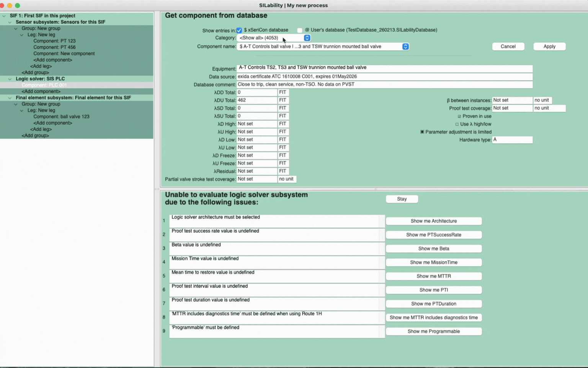Open the Component name dropdown

405,46
